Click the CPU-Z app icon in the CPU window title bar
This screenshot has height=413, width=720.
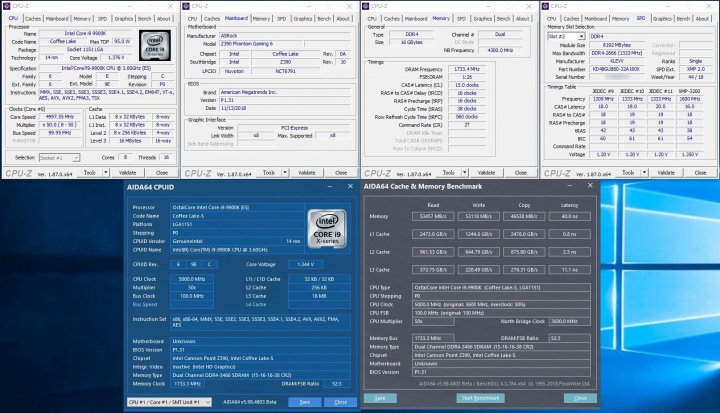click(7, 6)
